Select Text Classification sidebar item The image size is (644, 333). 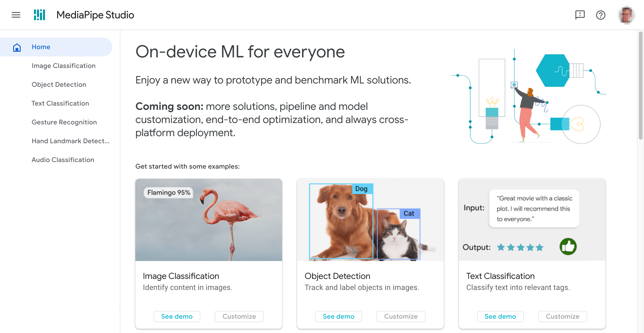60,103
